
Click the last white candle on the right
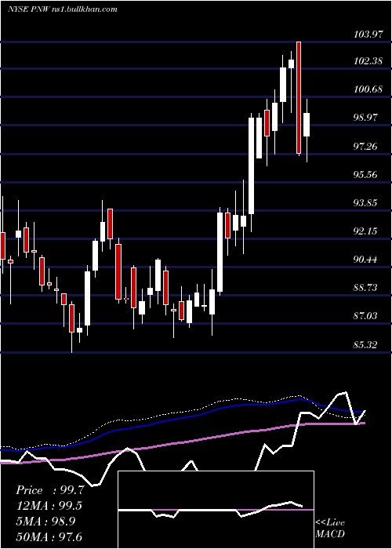coord(307,125)
